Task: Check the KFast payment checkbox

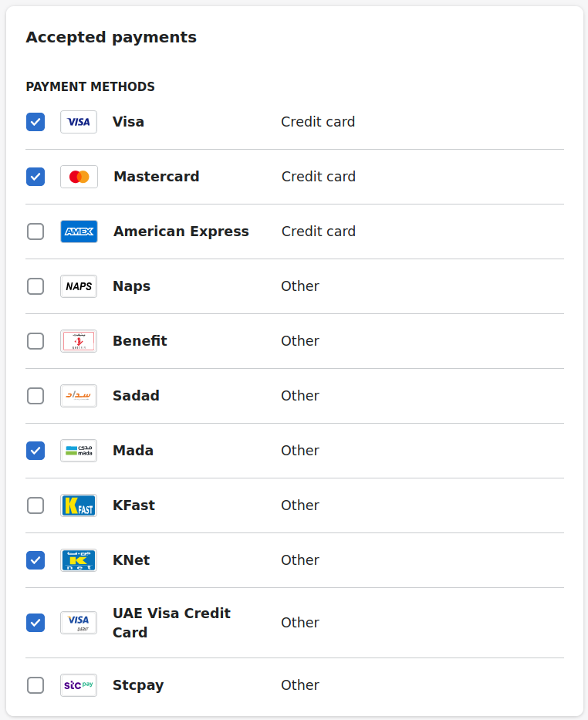Action: coord(35,505)
